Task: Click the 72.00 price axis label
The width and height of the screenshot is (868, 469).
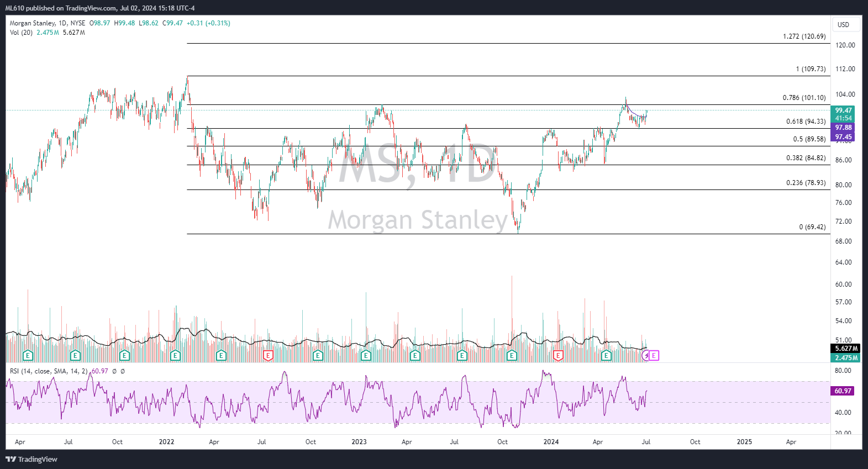Action: pyautogui.click(x=844, y=222)
